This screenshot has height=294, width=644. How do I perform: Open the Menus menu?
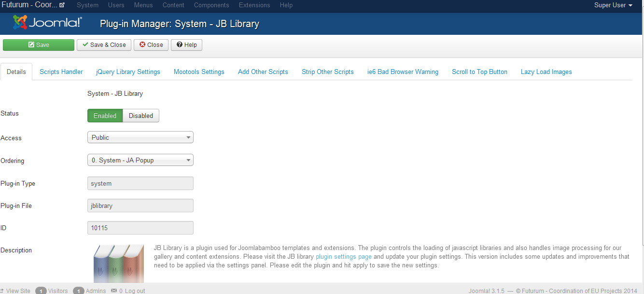coord(143,5)
